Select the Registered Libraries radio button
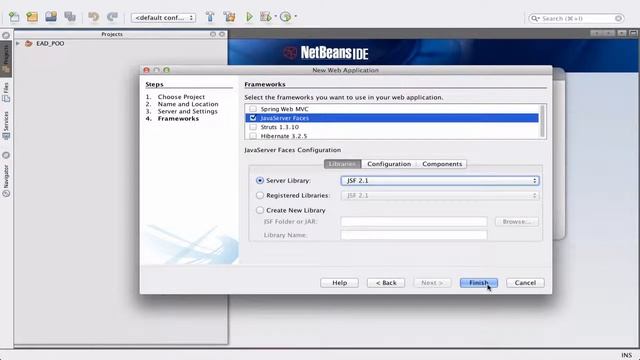This screenshot has height=360, width=640. 260,196
